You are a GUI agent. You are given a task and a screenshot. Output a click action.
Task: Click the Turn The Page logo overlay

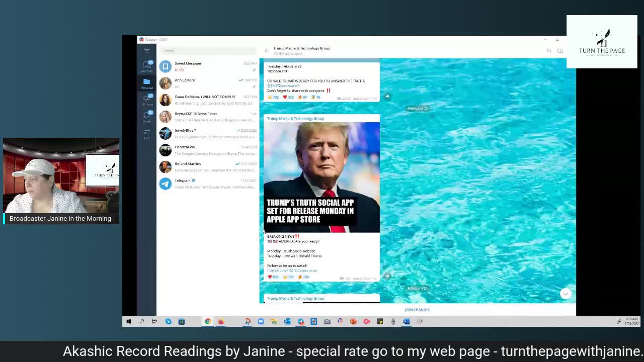[602, 42]
